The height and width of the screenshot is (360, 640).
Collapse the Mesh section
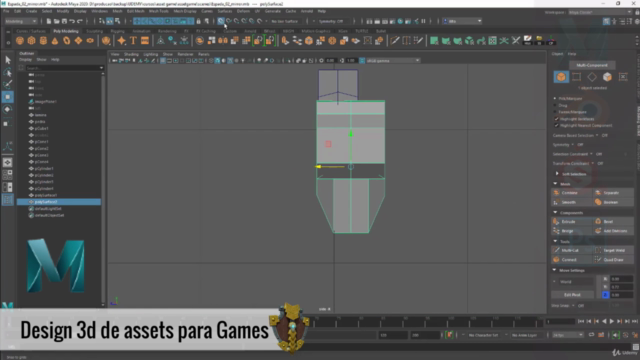tap(555, 184)
